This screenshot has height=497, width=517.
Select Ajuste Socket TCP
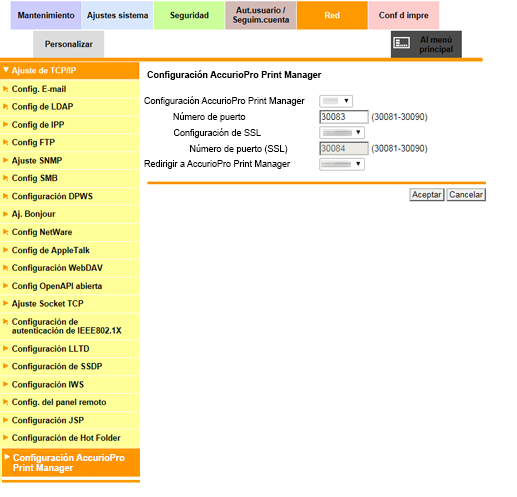tap(70, 304)
